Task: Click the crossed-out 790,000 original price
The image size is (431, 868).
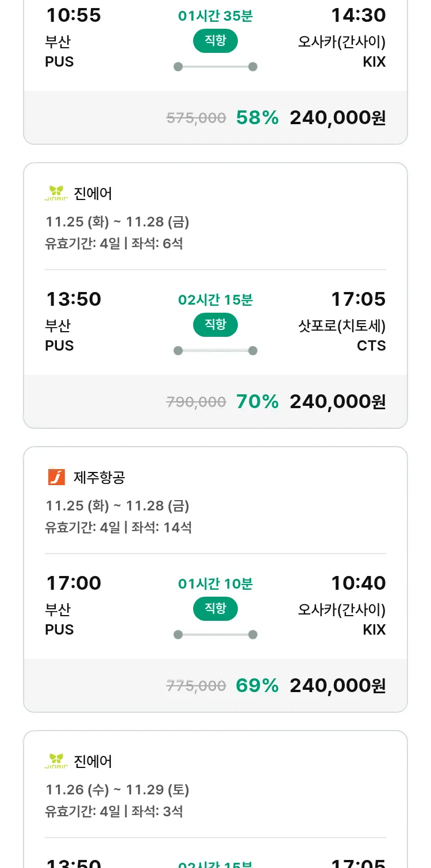Action: click(196, 402)
